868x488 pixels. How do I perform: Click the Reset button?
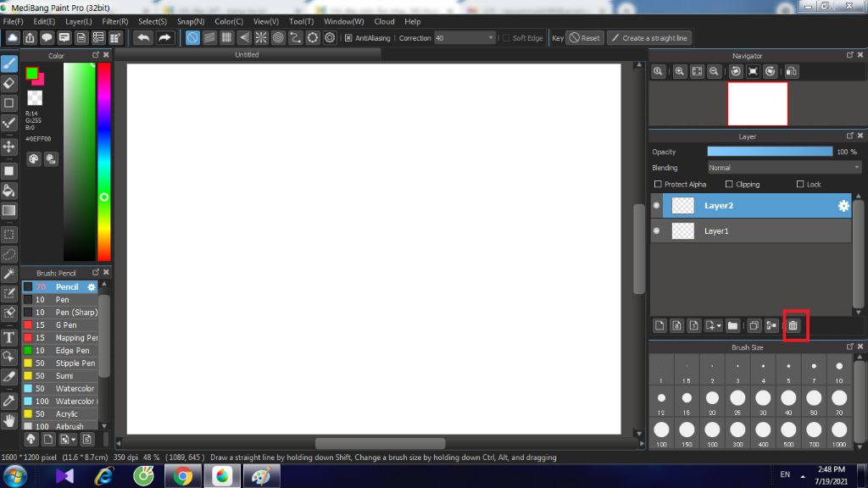coord(585,37)
